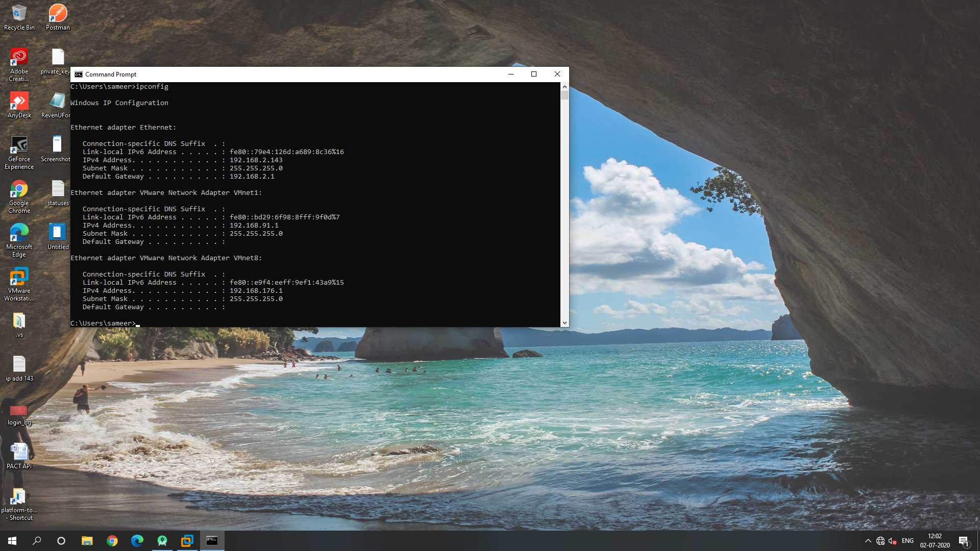Click the Command Prompt title bar icon
980x551 pixels.
click(79, 74)
